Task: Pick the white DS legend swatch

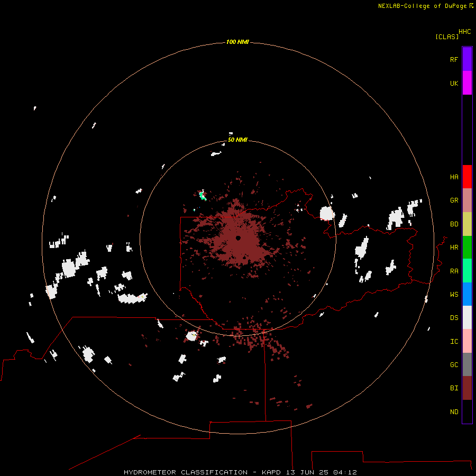Action: click(x=467, y=317)
